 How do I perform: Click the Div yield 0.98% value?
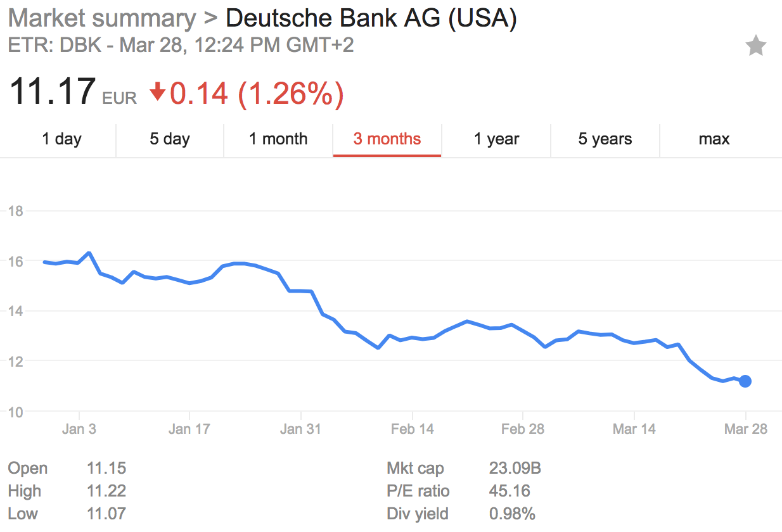[511, 514]
